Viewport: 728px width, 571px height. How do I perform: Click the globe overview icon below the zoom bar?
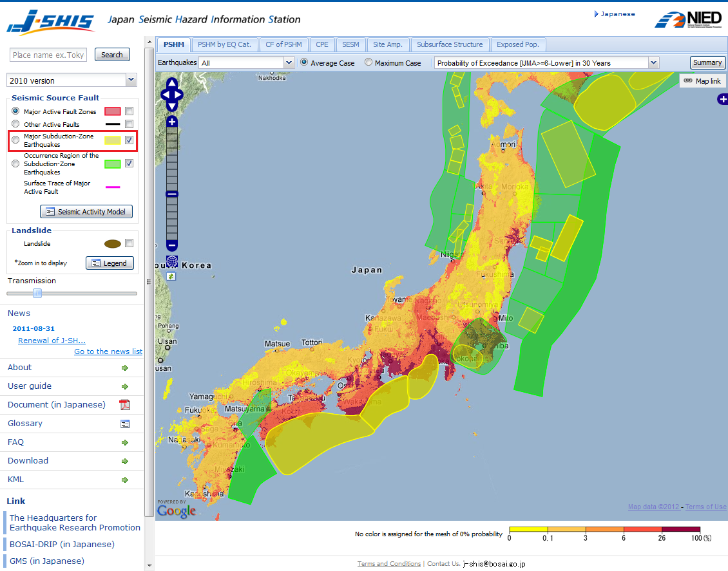click(171, 261)
